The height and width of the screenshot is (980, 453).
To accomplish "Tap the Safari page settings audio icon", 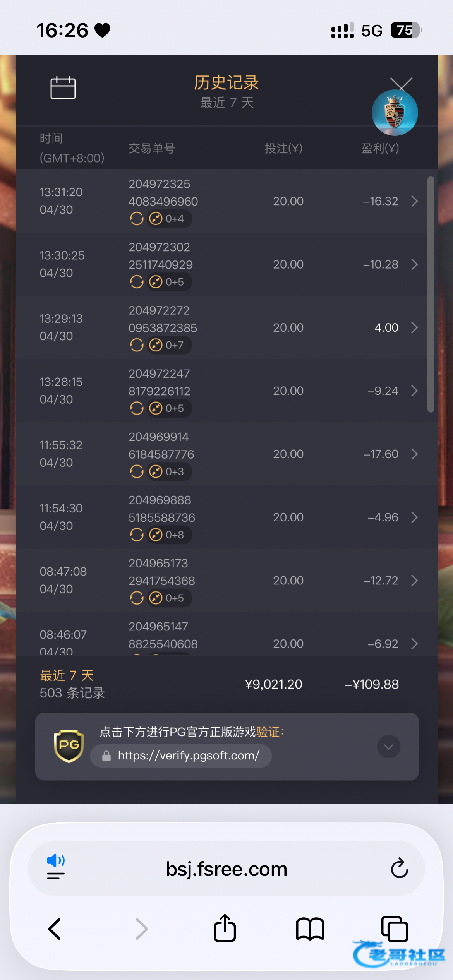I will pos(56,868).
